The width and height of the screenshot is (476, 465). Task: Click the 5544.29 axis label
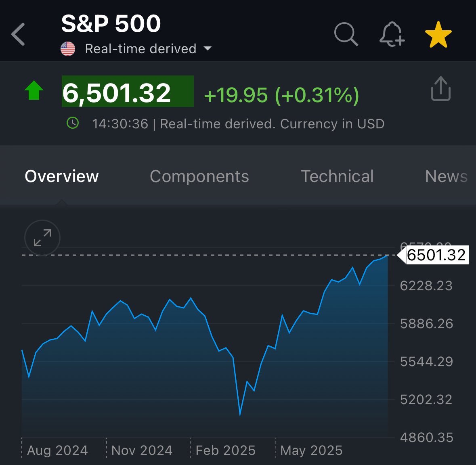pos(426,362)
